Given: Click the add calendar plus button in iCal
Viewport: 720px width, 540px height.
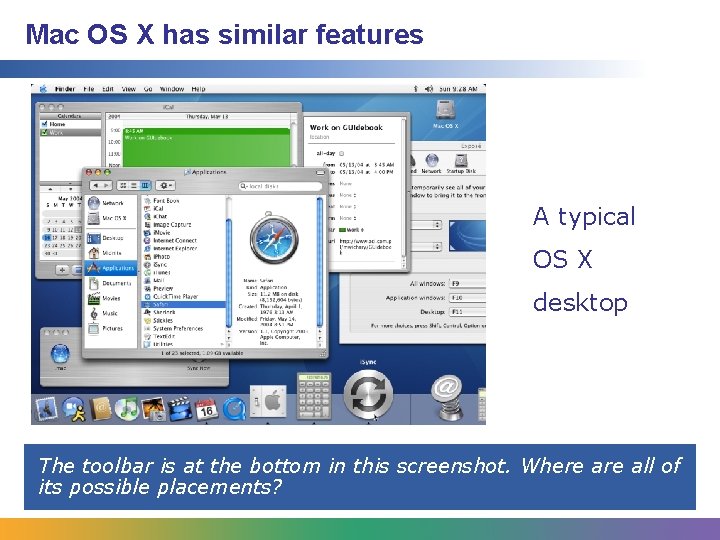Looking at the screenshot, I should pos(62,270).
